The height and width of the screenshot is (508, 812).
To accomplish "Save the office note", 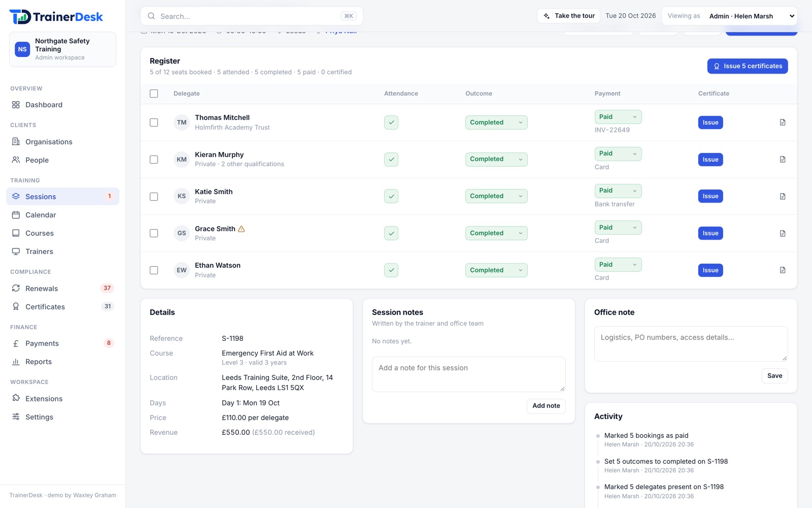I will click(774, 376).
